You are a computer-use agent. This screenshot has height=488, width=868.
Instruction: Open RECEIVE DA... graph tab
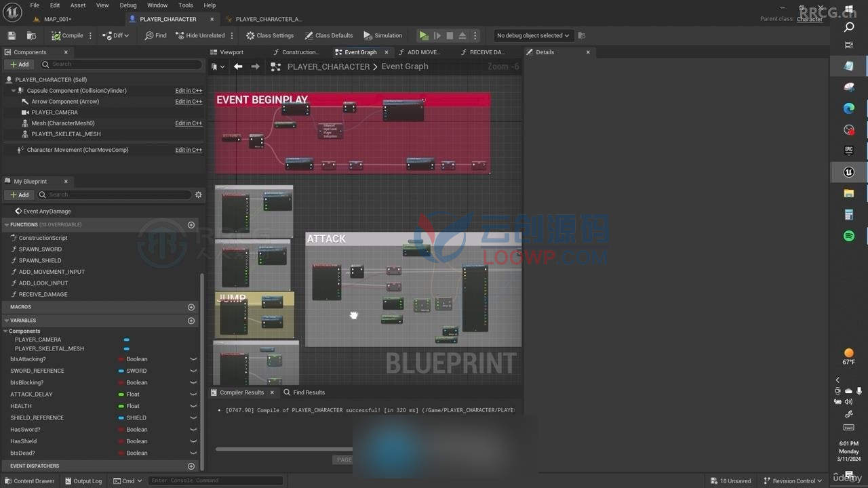487,52
